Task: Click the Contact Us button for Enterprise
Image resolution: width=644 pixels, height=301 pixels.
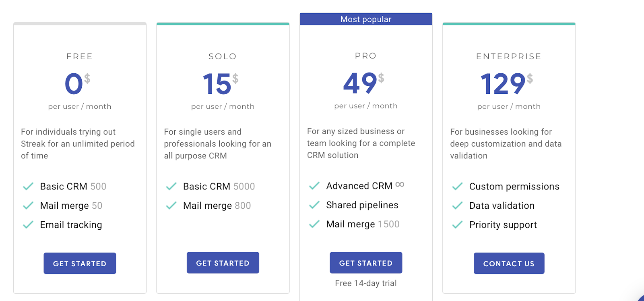Action: (x=509, y=264)
